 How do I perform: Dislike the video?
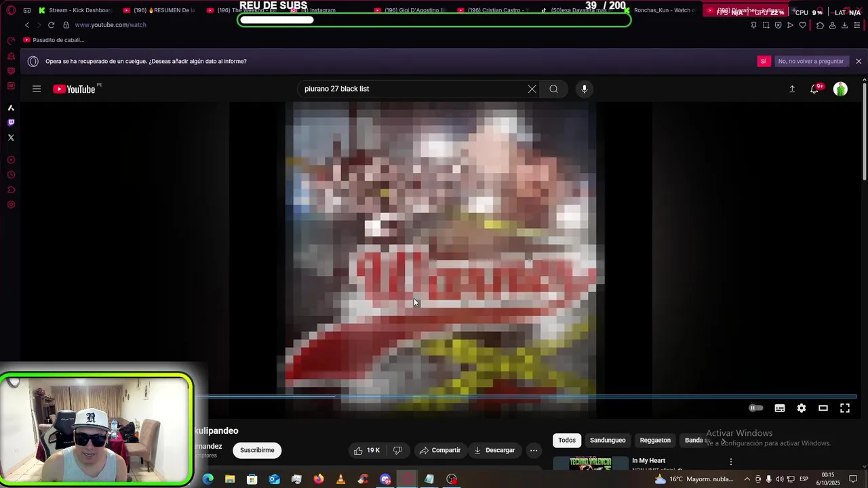[398, 450]
